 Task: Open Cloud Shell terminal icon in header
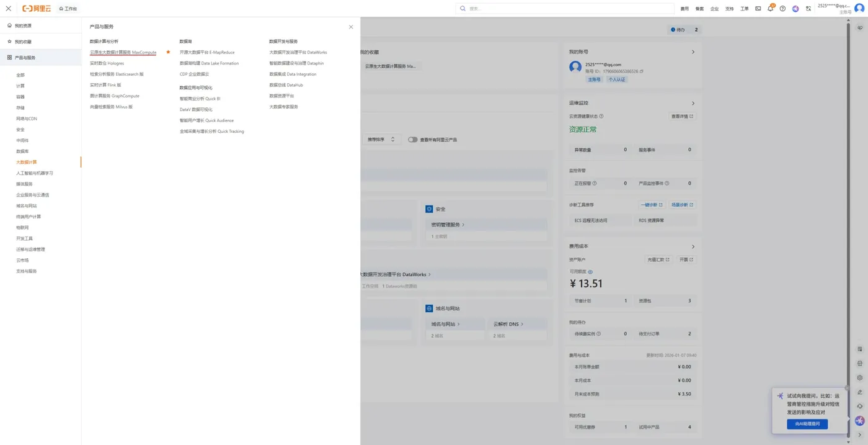(x=758, y=9)
